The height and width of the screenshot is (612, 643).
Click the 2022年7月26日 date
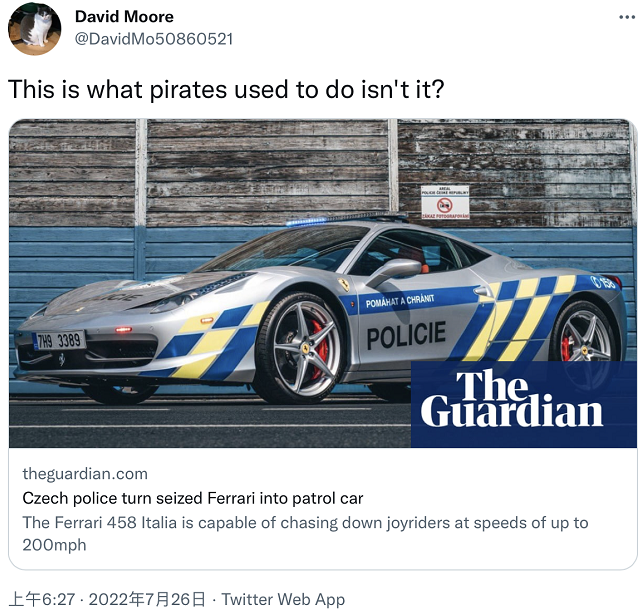tap(147, 599)
